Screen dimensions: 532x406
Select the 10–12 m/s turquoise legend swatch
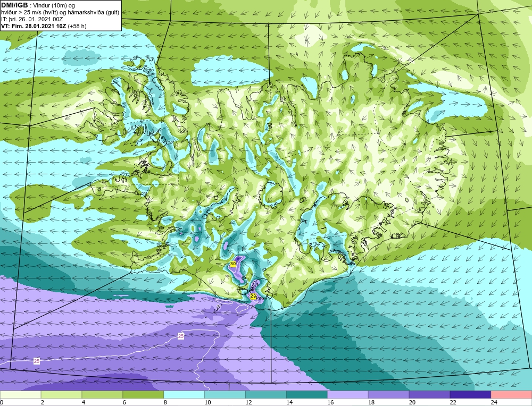pyautogui.click(x=225, y=395)
